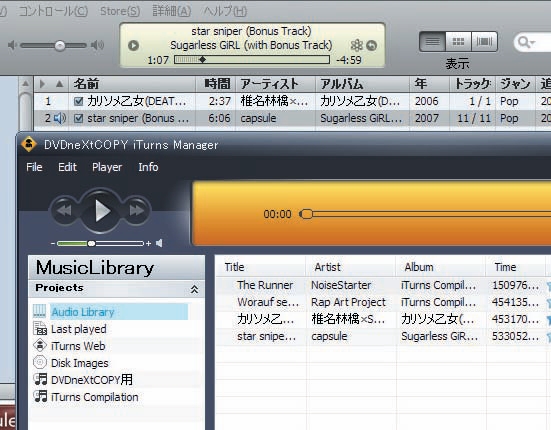Image resolution: width=551 pixels, height=430 pixels.
Task: Sort iTunes list by アルバム column
Action: pyautogui.click(x=363, y=84)
